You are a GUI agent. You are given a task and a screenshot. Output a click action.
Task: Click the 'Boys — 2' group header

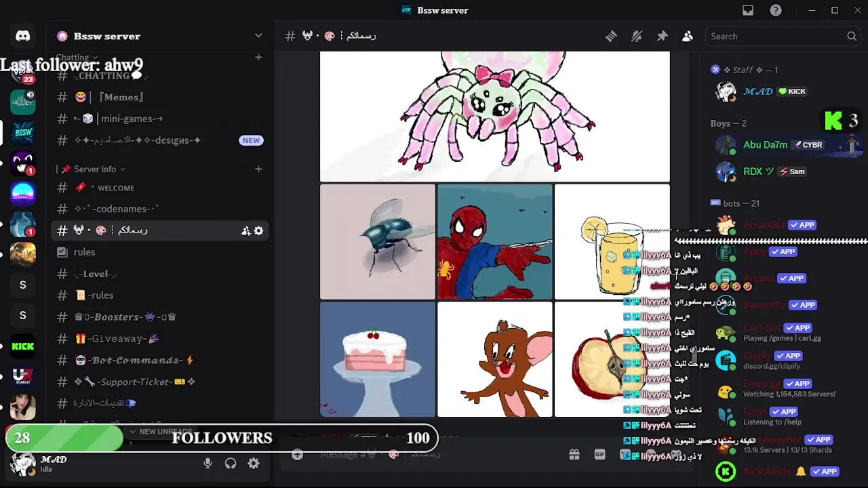coord(728,123)
